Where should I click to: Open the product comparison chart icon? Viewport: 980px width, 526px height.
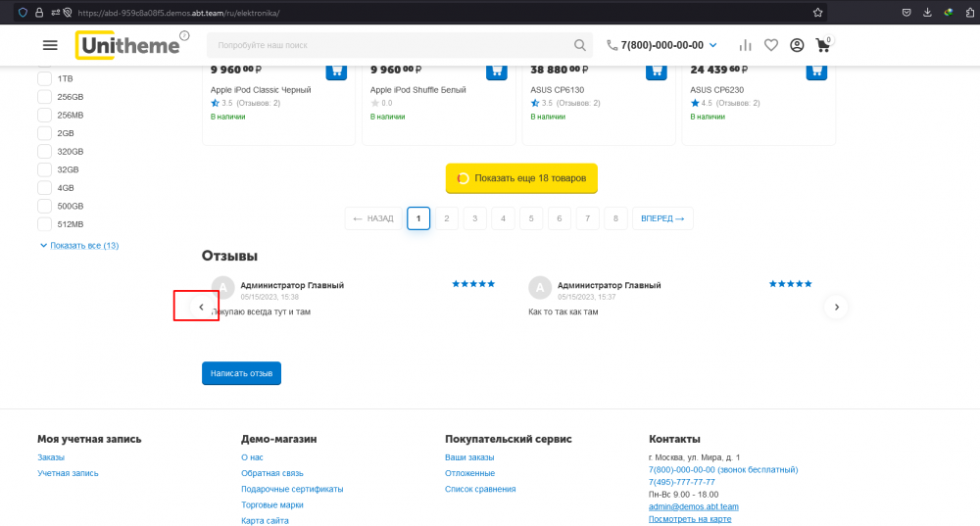click(745, 45)
